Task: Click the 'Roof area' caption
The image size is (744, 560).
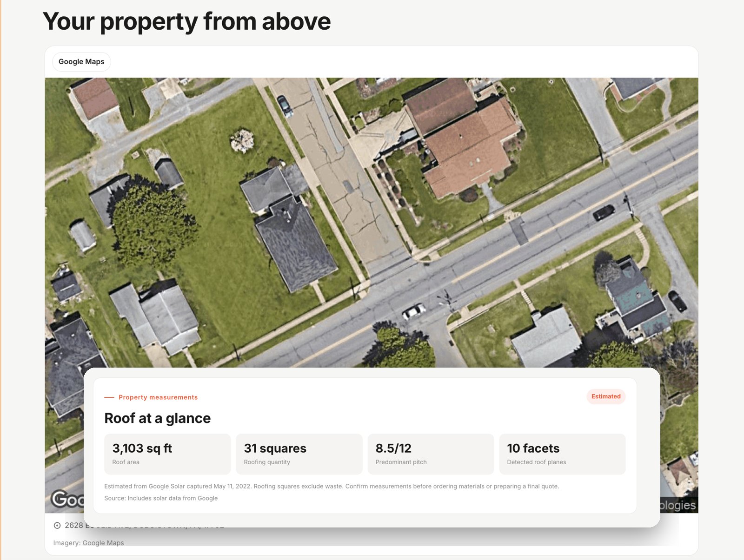Action: point(126,462)
